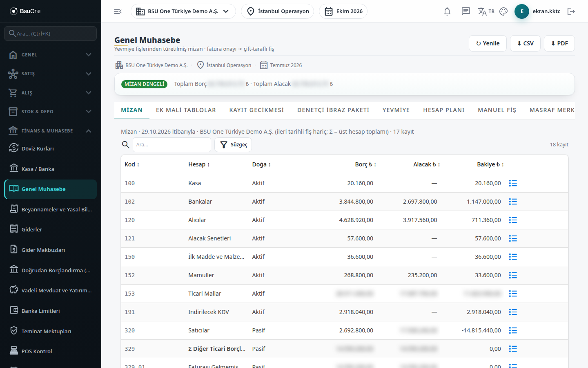The height and width of the screenshot is (368, 588).
Task: Open the YEVMİYE tab
Action: pos(396,110)
